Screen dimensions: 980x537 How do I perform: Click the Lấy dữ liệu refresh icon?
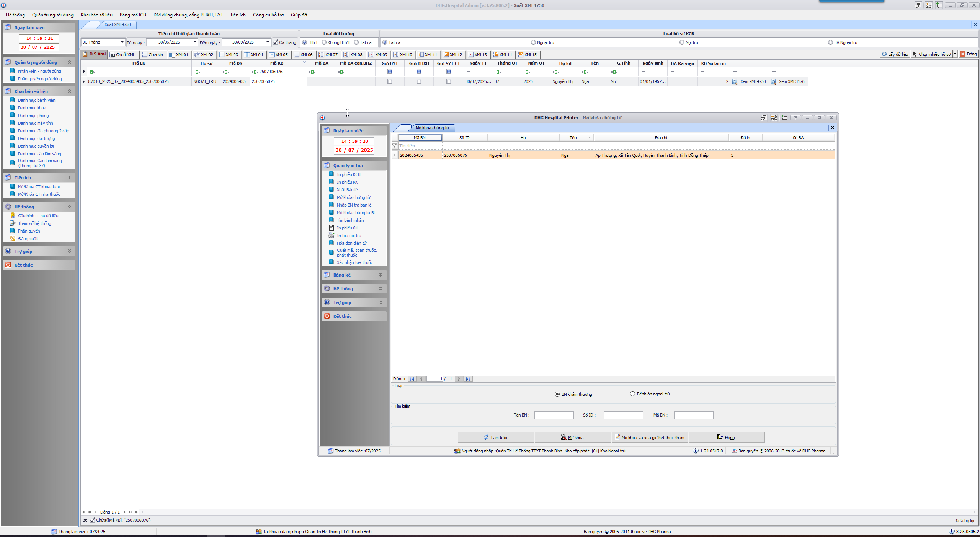pos(884,54)
